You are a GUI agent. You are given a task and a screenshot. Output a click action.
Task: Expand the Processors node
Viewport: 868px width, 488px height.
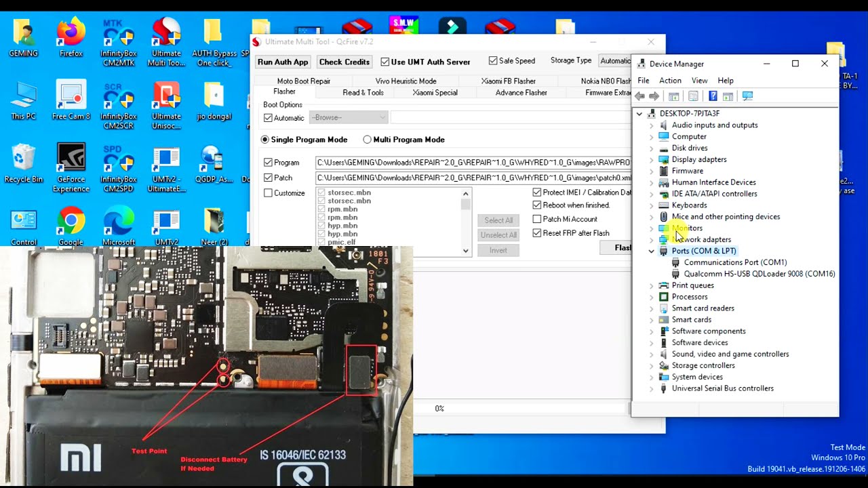(x=652, y=297)
